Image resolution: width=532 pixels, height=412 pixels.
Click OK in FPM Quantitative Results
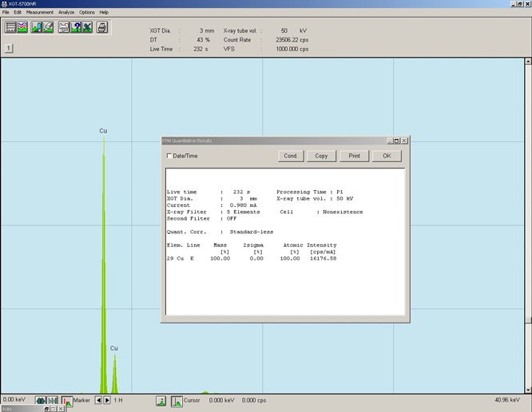tap(387, 156)
